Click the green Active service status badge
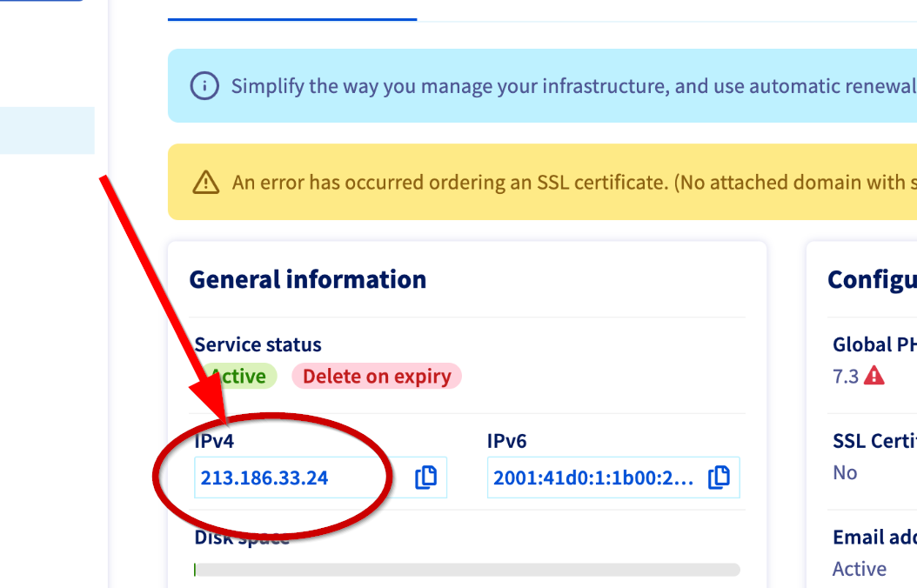This screenshot has width=917, height=588. tap(238, 377)
